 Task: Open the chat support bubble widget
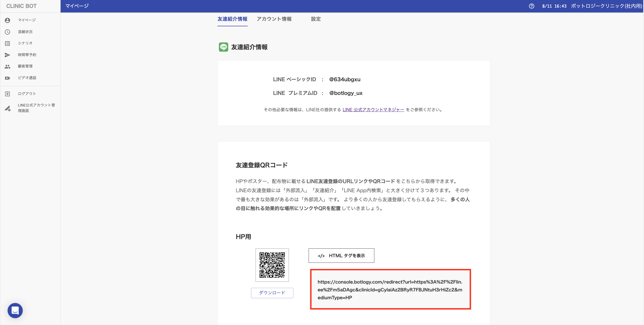click(x=15, y=310)
